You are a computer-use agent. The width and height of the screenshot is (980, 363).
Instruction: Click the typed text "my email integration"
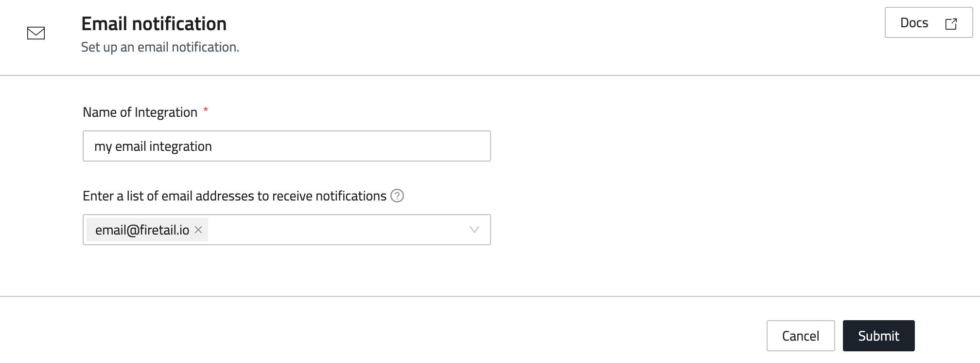coord(153,146)
